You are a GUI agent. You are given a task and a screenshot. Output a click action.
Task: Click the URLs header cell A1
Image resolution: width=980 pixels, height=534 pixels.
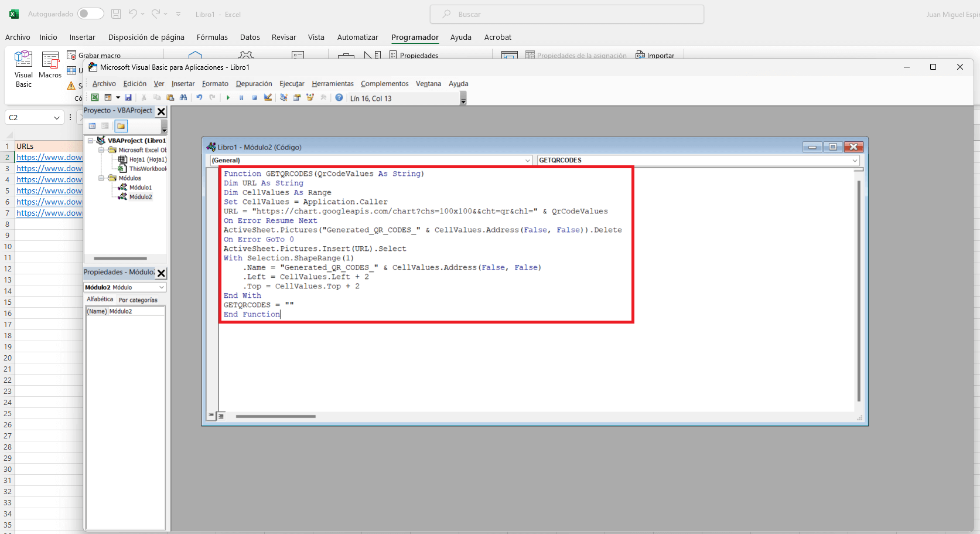click(x=49, y=146)
